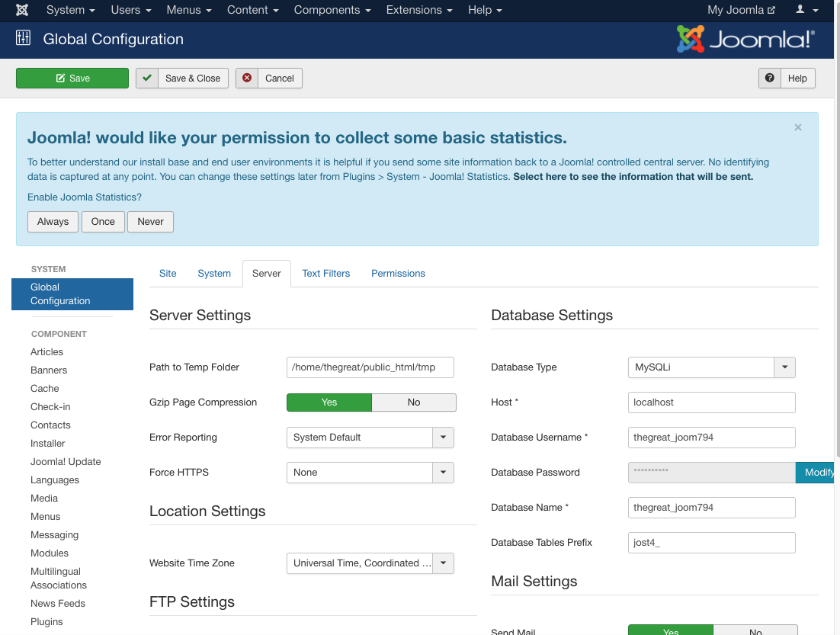The image size is (840, 635).
Task: Click the question mark help icon
Action: click(770, 79)
